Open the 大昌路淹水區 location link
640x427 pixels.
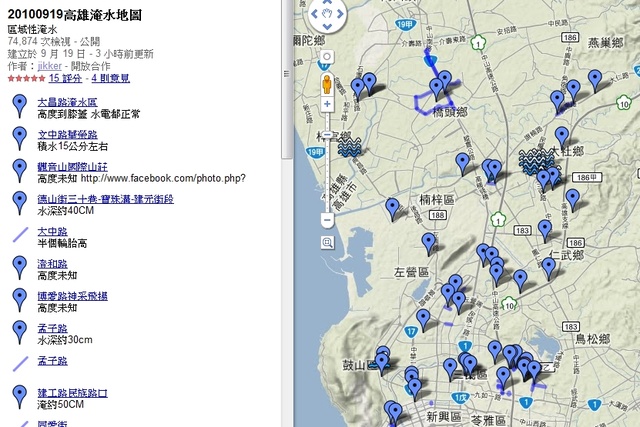pos(67,102)
